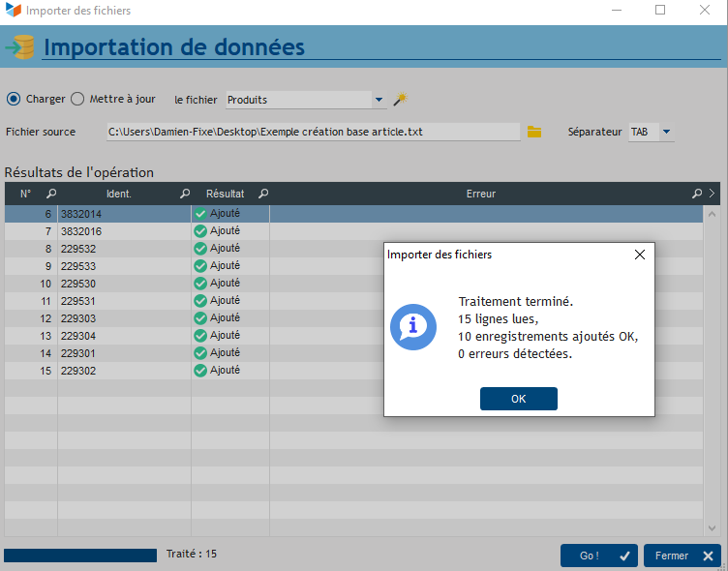Sort by the Erreur column header
The height and width of the screenshot is (571, 728).
(480, 194)
